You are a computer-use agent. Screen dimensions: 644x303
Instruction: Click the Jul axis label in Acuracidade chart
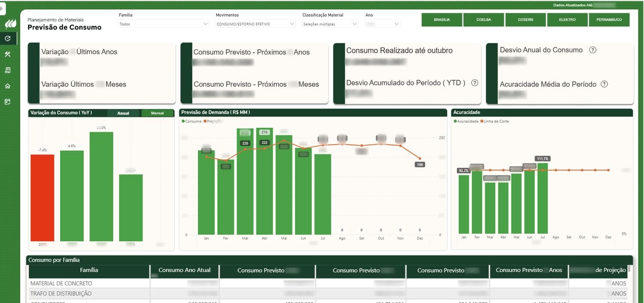543,237
